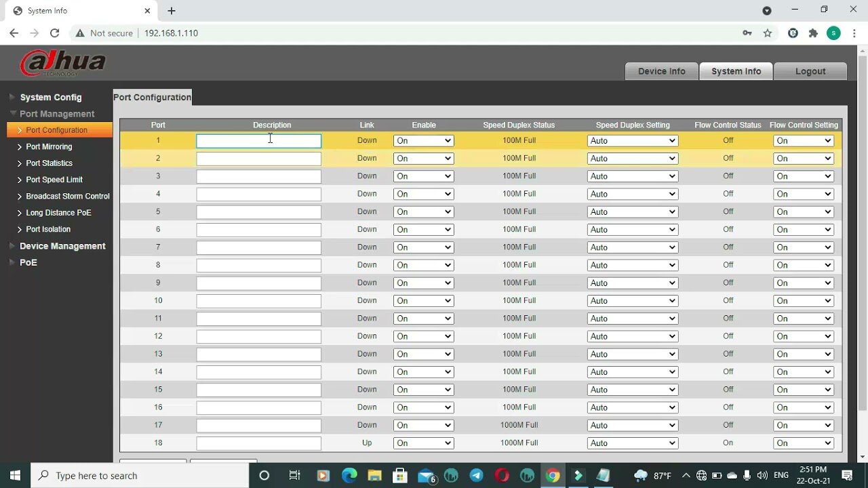Click the Logout button
The height and width of the screenshot is (488, 868).
pyautogui.click(x=810, y=71)
